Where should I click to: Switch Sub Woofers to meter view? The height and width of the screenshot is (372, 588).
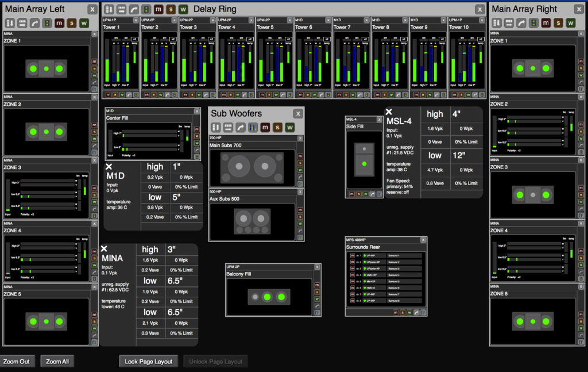pyautogui.click(x=252, y=127)
